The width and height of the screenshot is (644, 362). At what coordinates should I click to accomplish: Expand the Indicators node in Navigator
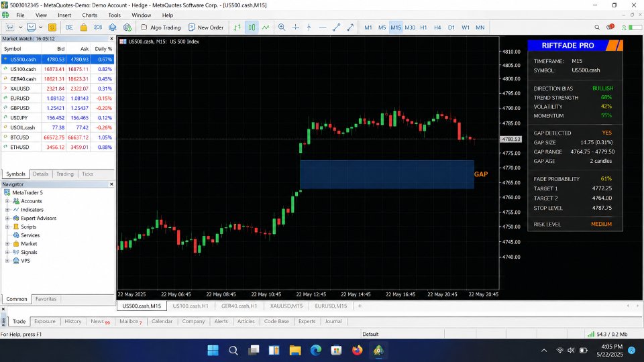[x=7, y=210]
